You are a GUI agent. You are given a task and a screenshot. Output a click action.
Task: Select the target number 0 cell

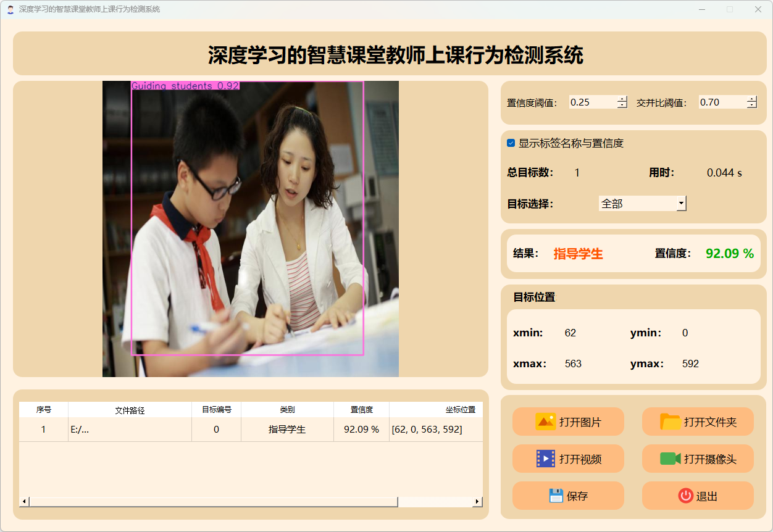coord(217,430)
